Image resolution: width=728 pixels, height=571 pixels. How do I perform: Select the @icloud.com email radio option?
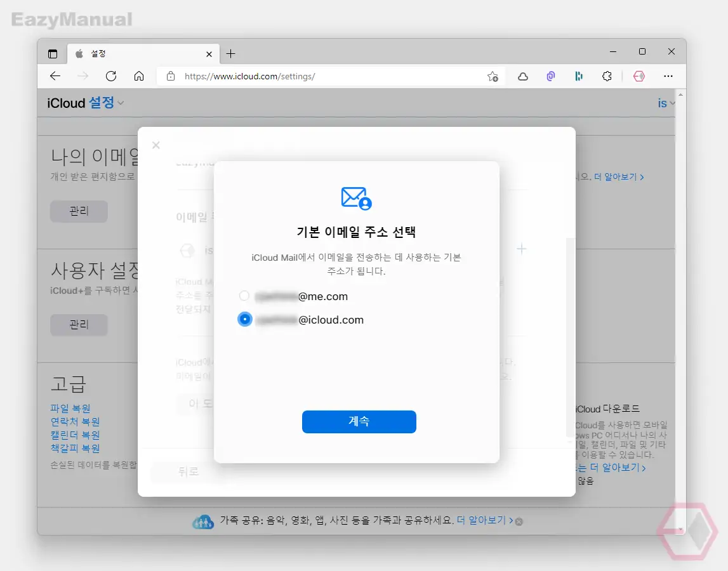coord(245,319)
